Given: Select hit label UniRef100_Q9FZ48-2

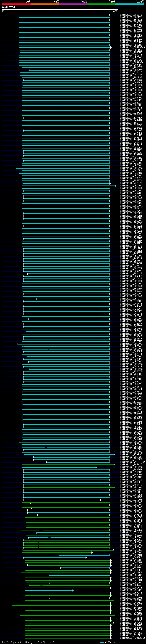Looking at the screenshot, I should click(x=132, y=462).
